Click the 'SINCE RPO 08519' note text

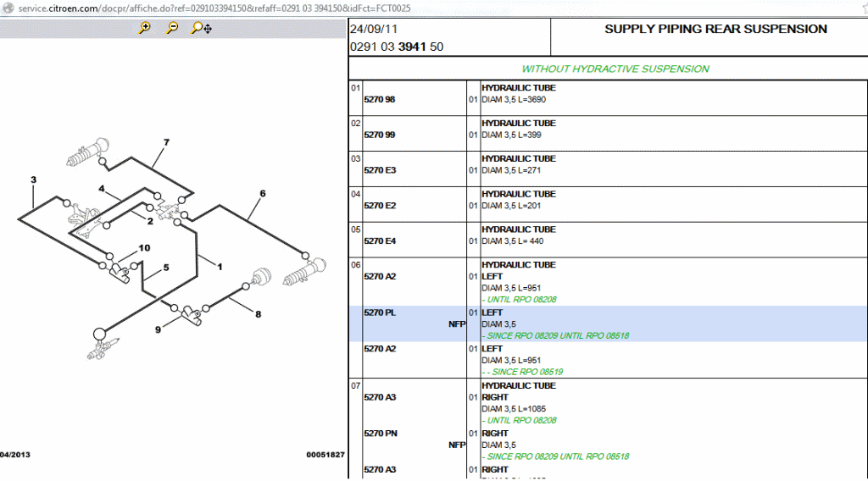[523, 372]
